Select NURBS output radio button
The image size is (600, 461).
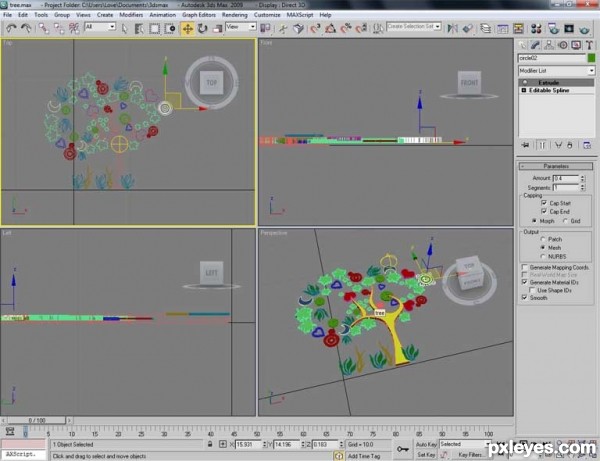[x=543, y=256]
